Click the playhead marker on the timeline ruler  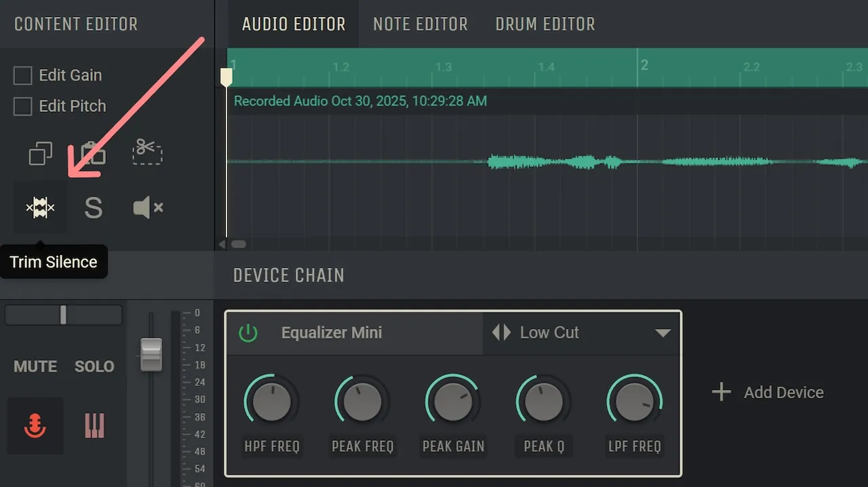pyautogui.click(x=226, y=77)
